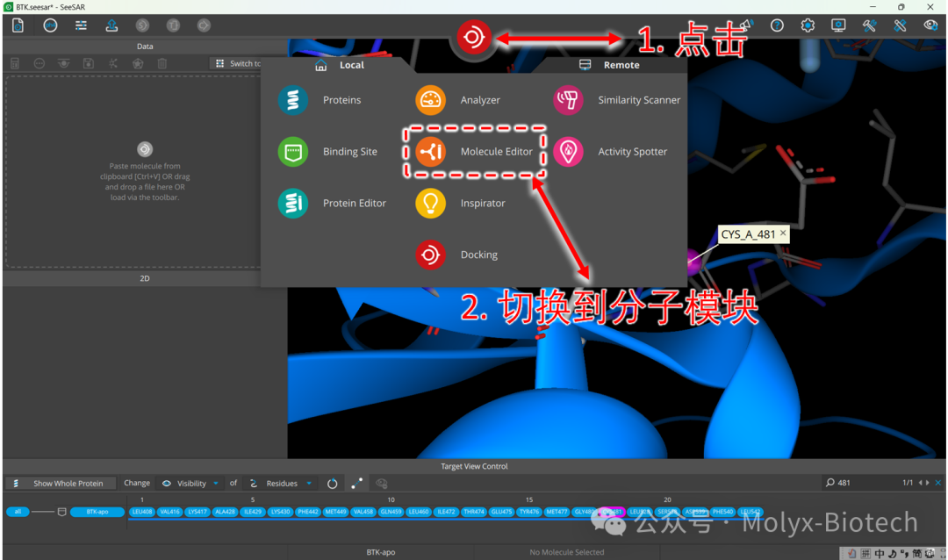Viewport: 948px width, 560px height.
Task: Click the megaphone announcements icon
Action: pyautogui.click(x=746, y=25)
